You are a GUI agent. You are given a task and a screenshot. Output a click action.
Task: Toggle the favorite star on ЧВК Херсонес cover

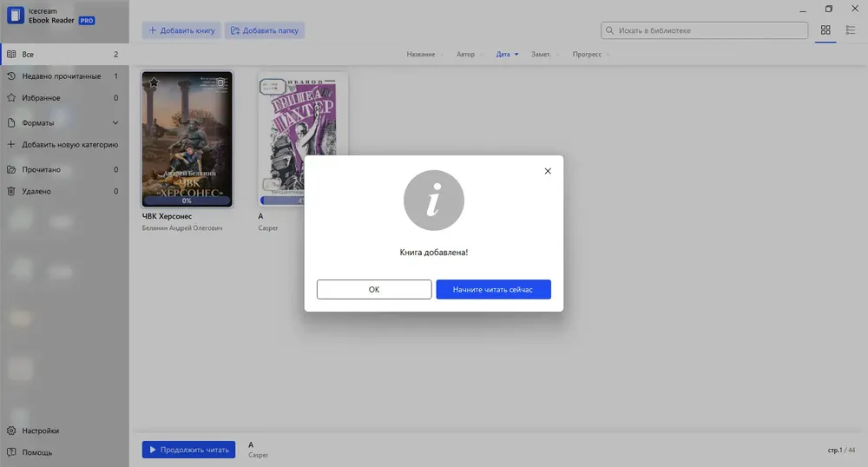tap(153, 82)
